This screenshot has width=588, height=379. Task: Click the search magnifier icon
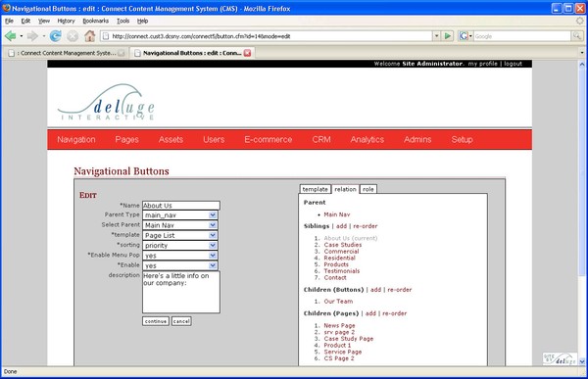tap(577, 36)
